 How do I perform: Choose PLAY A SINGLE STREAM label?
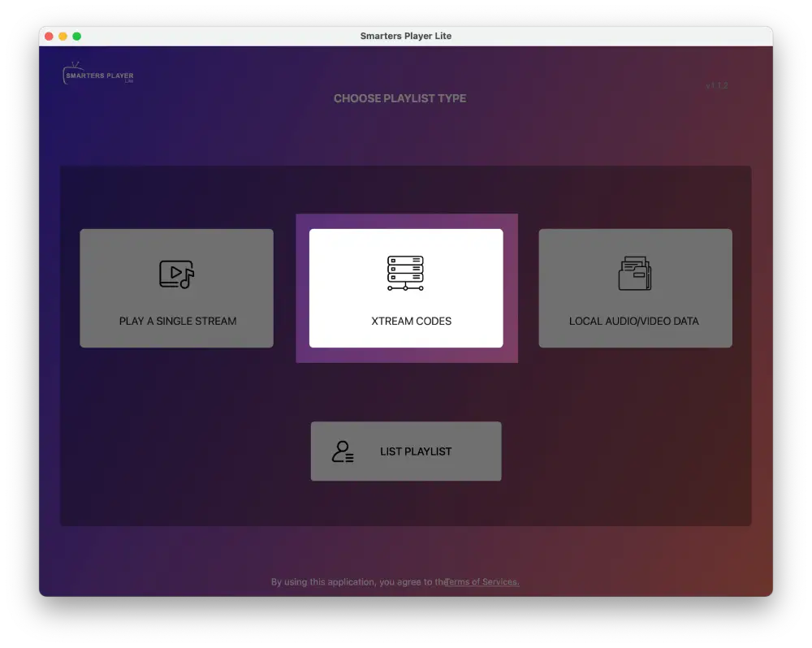coord(178,321)
